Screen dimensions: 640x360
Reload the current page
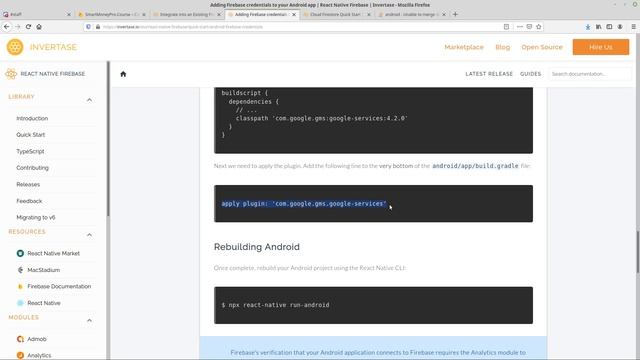click(x=28, y=27)
